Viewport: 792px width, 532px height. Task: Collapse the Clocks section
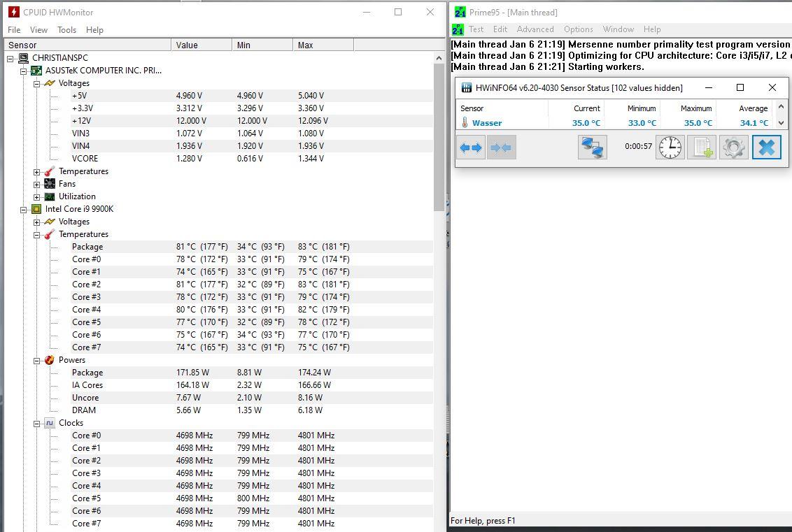[x=36, y=424]
